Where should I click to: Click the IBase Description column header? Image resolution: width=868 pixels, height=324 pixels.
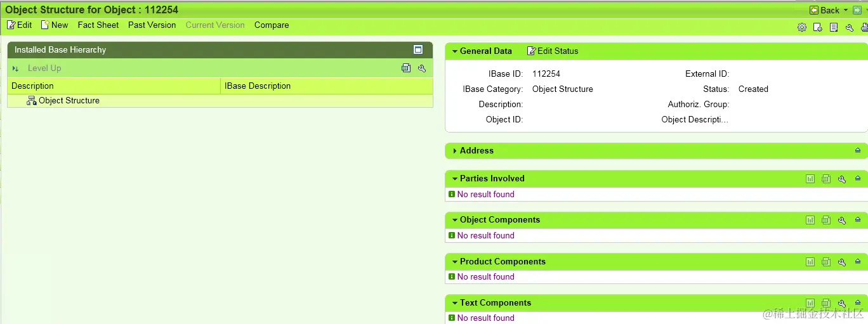tap(327, 86)
